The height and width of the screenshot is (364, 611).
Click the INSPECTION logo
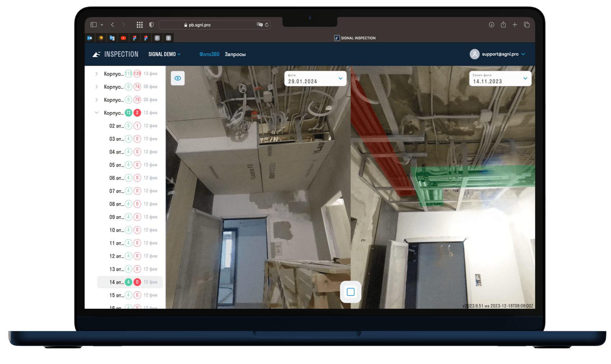[x=115, y=54]
